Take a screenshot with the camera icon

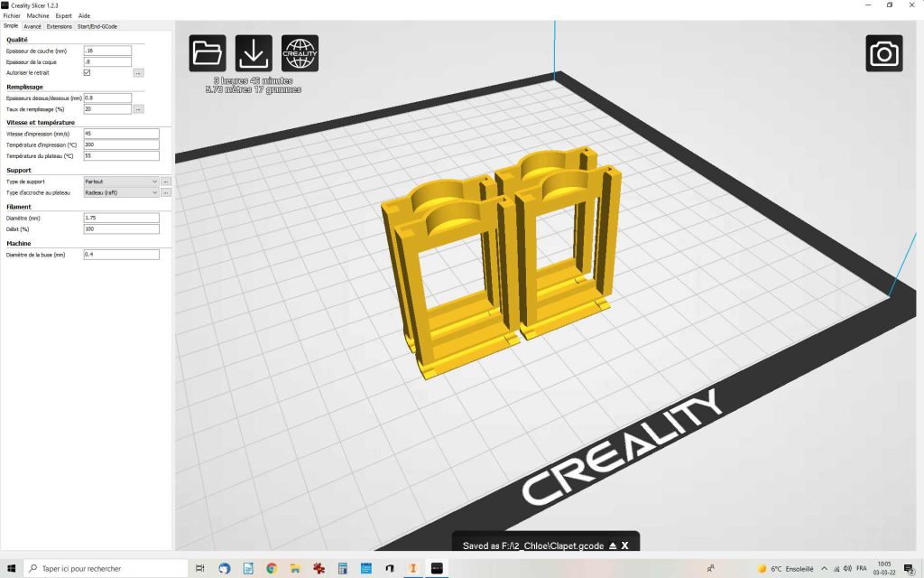(884, 53)
